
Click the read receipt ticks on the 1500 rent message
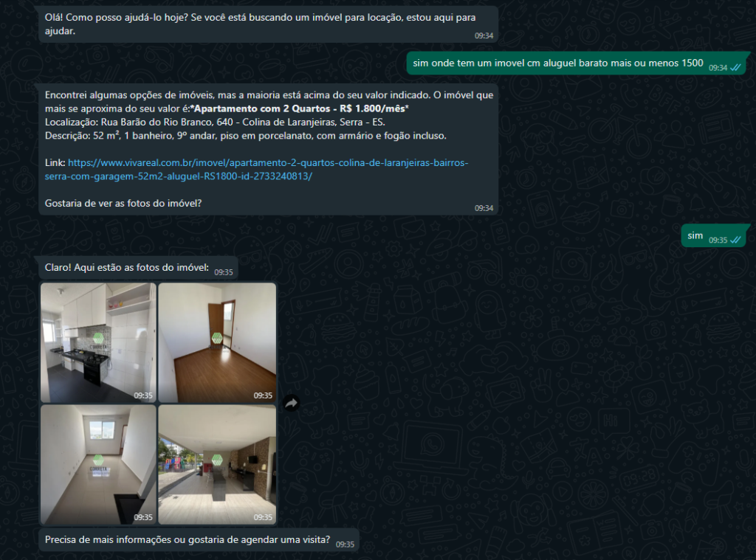735,67
